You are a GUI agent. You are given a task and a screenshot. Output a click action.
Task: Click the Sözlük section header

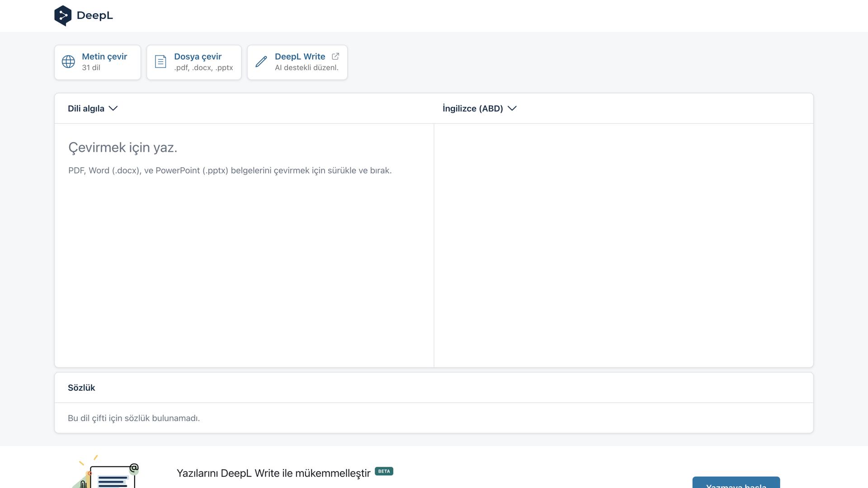[82, 388]
